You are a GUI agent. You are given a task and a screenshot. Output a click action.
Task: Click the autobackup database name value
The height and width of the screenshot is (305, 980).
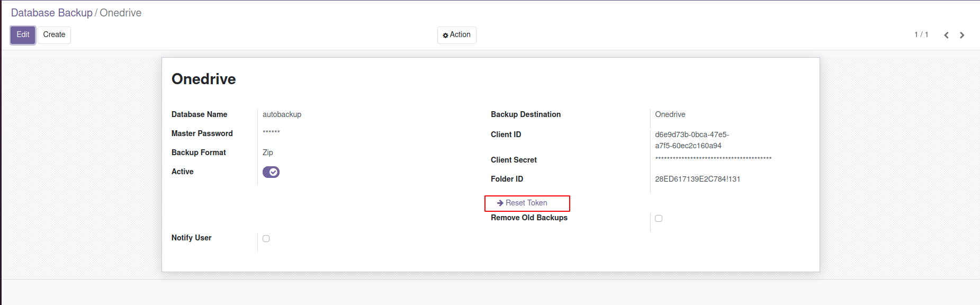click(282, 114)
